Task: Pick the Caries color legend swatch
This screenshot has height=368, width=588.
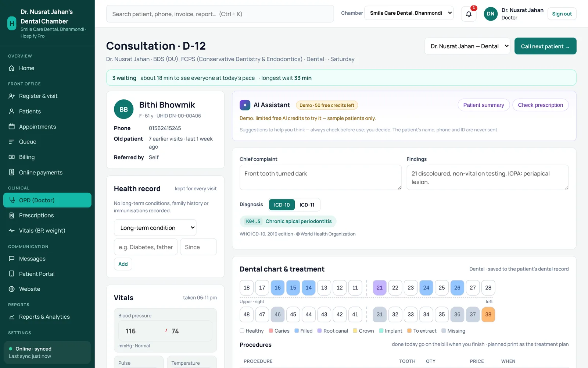Action: (271, 330)
